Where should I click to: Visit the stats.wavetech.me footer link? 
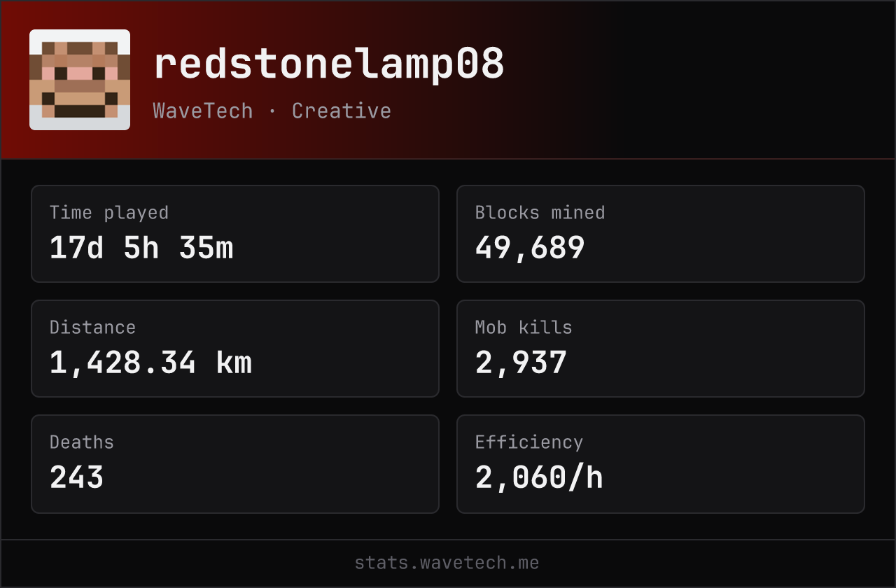[x=447, y=563]
